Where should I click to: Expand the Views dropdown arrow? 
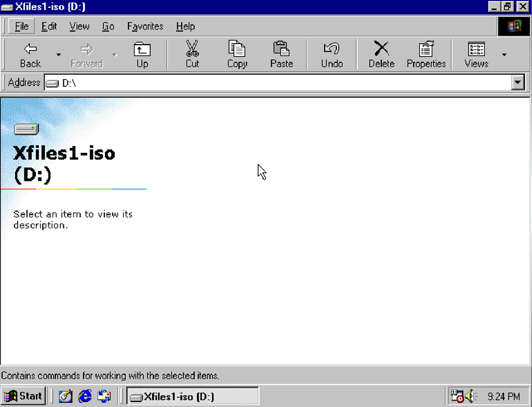click(504, 55)
